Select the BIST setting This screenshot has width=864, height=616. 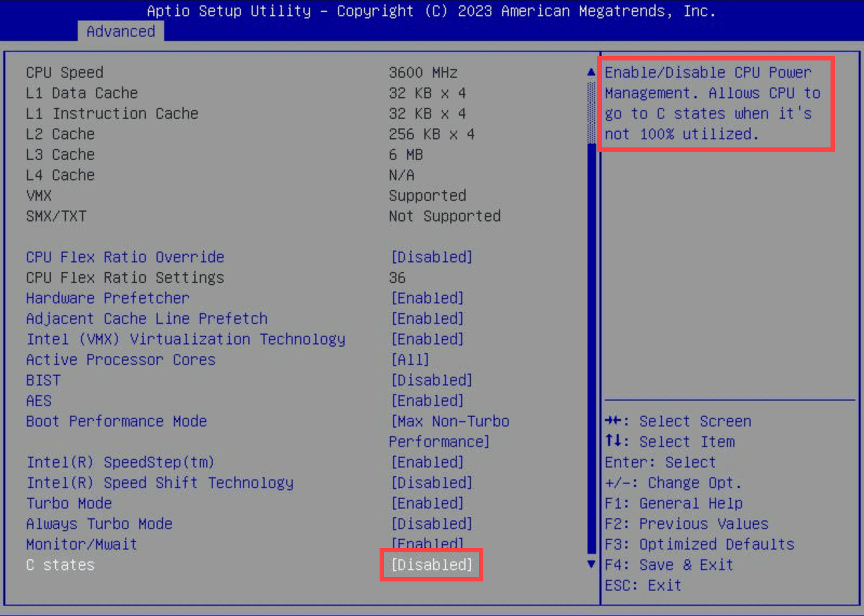(x=43, y=380)
